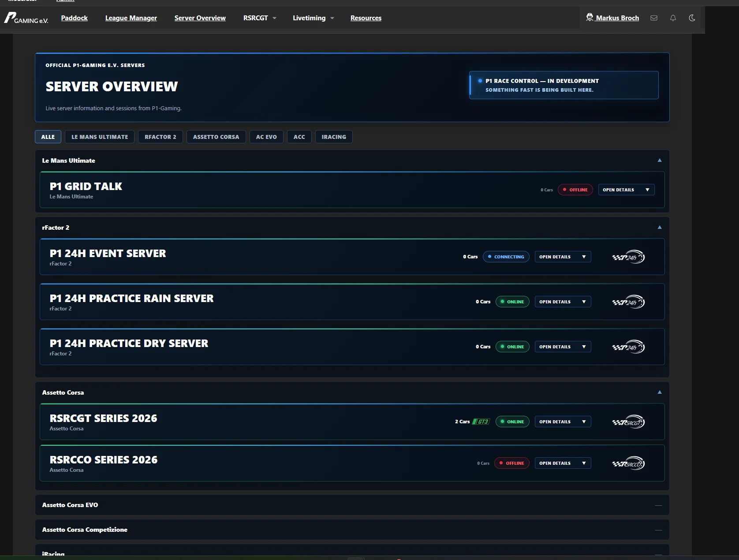Open details for RSRCCO Series 2026

point(563,463)
